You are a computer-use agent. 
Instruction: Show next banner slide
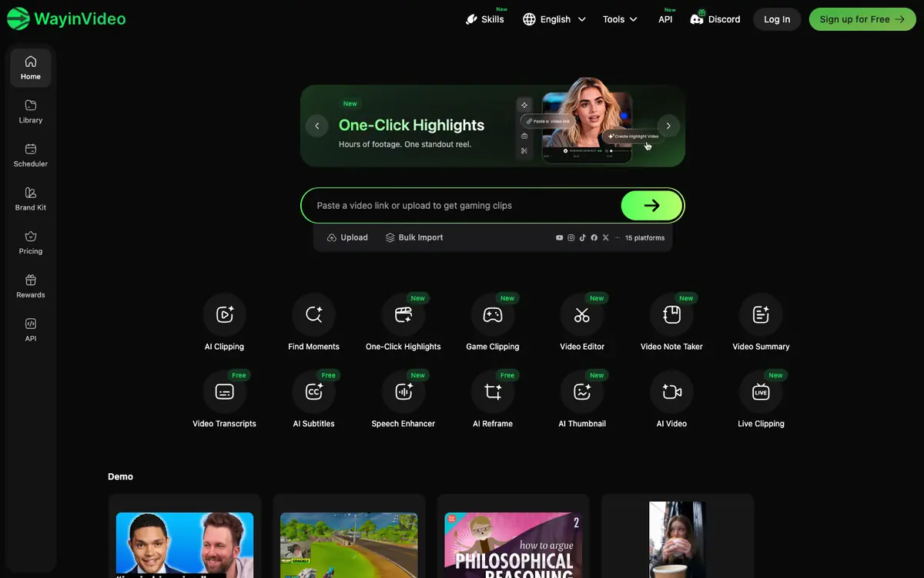[x=668, y=126]
